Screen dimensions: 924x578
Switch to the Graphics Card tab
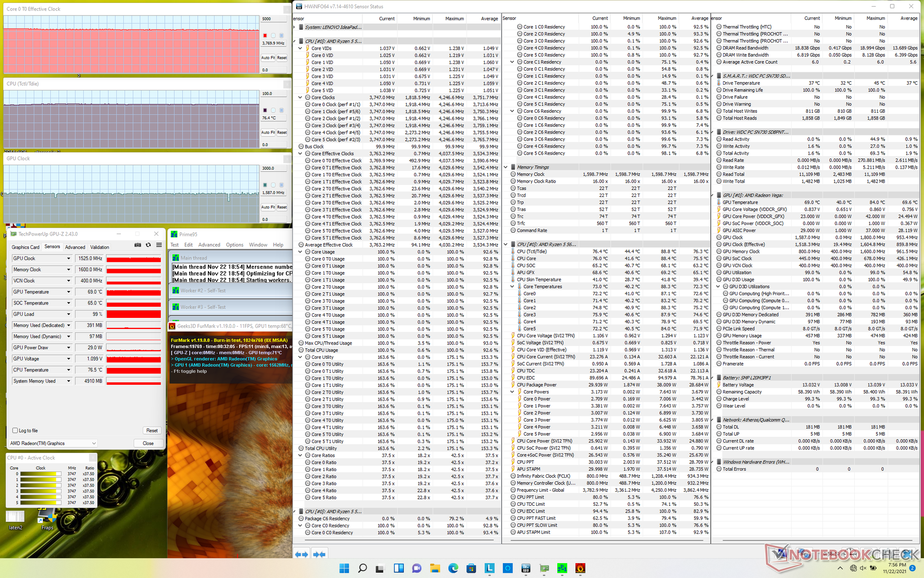(x=26, y=247)
